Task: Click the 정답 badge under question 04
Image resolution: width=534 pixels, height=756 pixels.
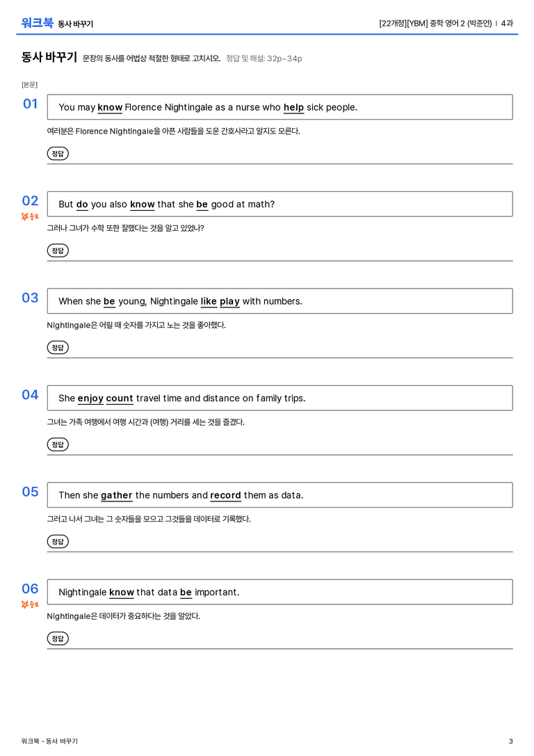Action: [x=58, y=444]
